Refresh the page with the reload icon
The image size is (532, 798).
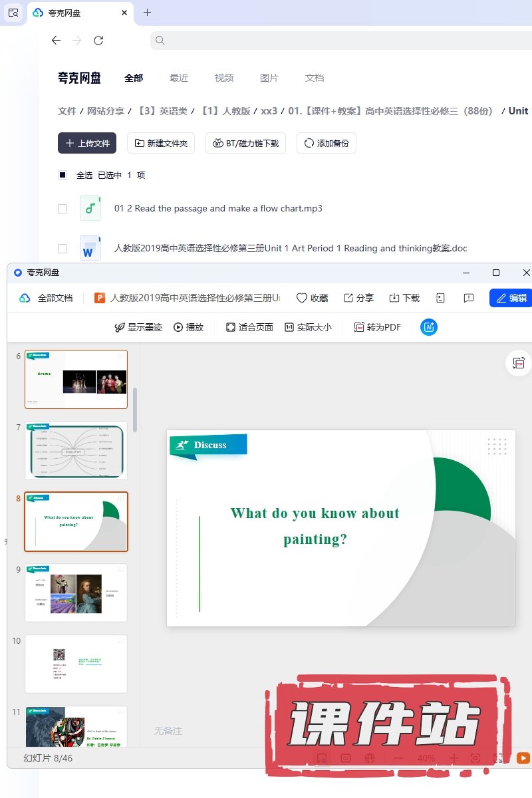pyautogui.click(x=98, y=41)
